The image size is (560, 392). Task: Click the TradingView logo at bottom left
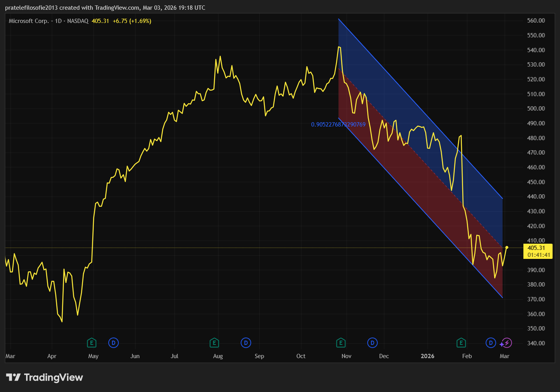pyautogui.click(x=44, y=377)
